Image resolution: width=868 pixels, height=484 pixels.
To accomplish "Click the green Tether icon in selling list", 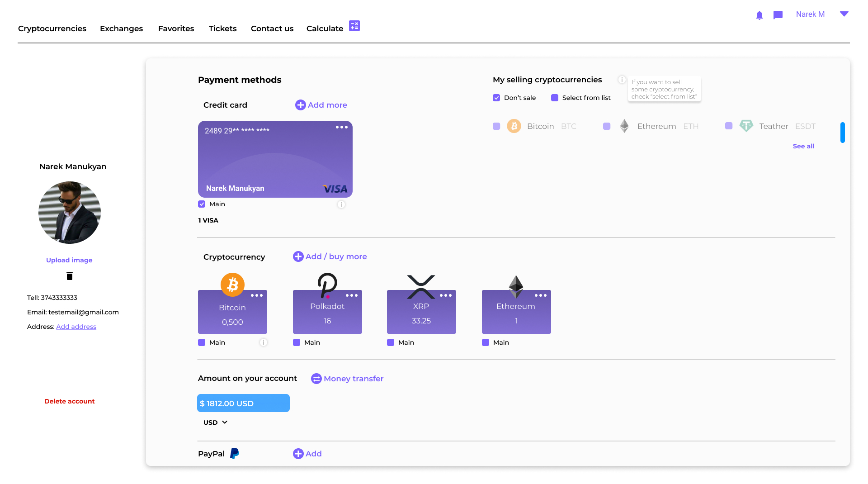I will [746, 126].
